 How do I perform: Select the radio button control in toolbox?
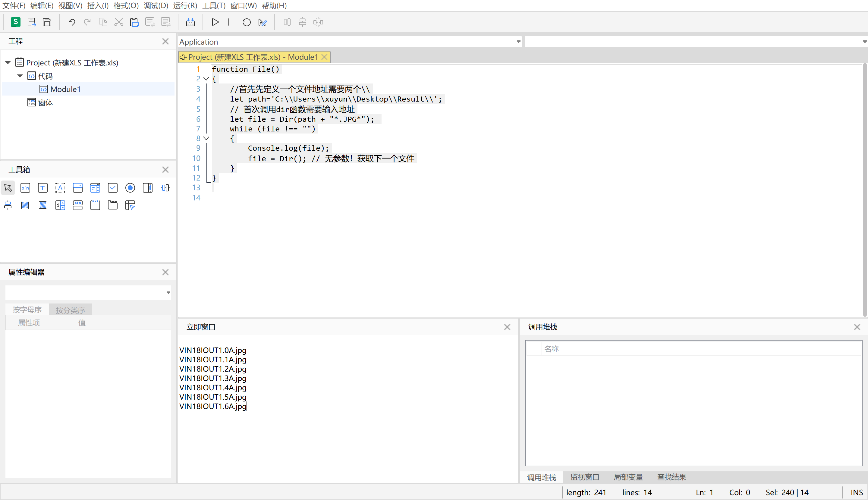(x=130, y=188)
